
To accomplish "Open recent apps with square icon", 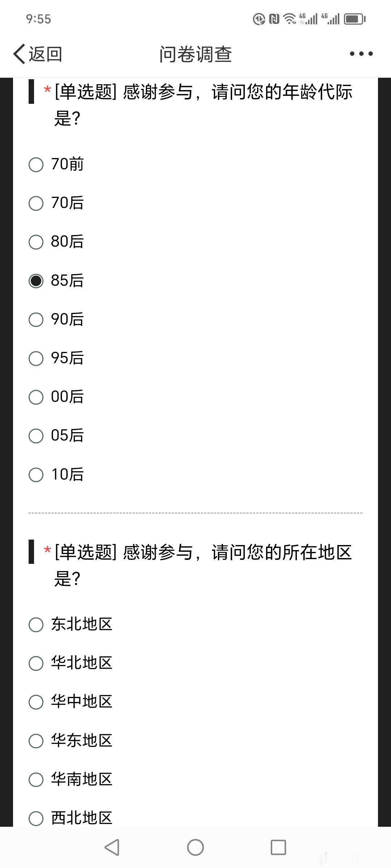I will [278, 847].
